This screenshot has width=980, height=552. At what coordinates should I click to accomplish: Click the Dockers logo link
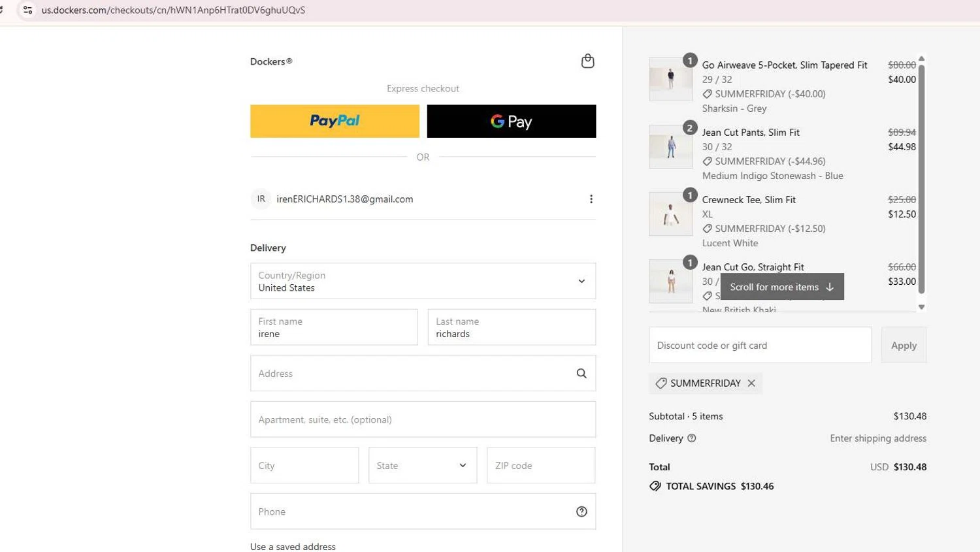coord(271,61)
